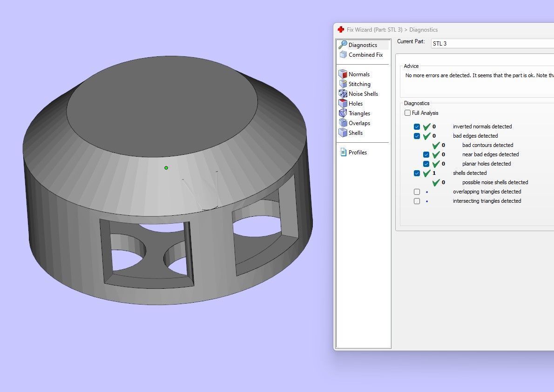Go to the Triangles page label
The image size is (554, 392).
pyautogui.click(x=359, y=113)
